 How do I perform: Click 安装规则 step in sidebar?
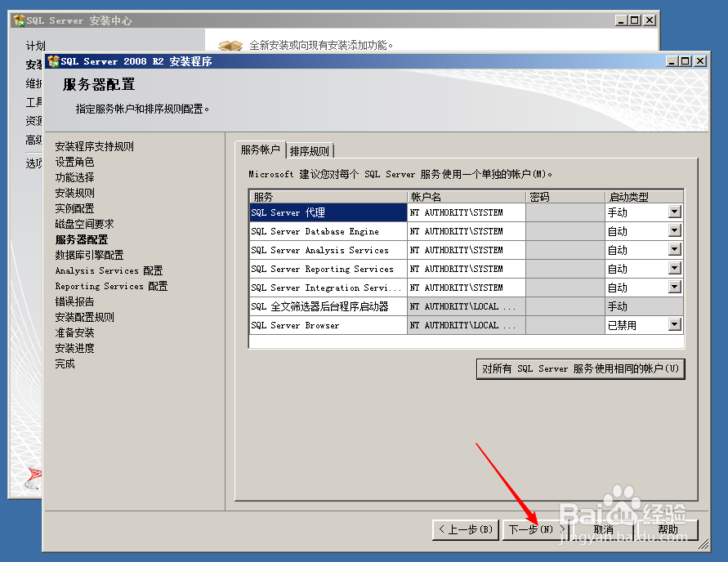74,193
